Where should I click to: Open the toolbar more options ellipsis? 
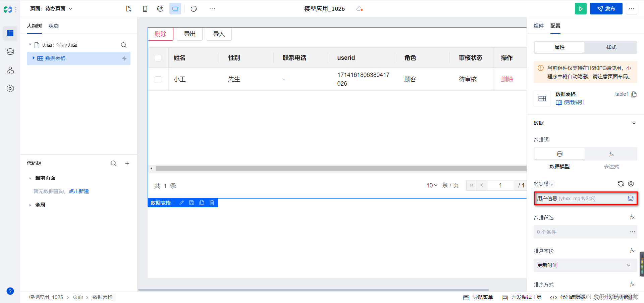point(212,9)
